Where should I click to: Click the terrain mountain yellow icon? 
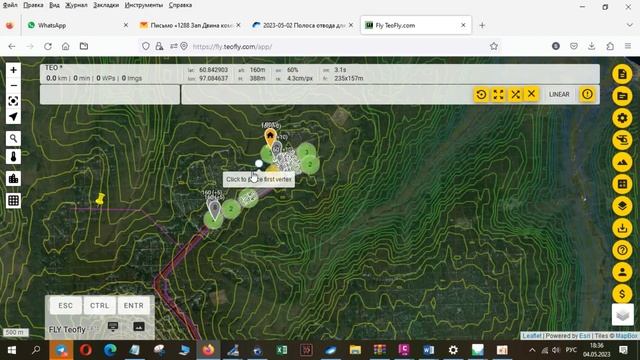pos(622,162)
